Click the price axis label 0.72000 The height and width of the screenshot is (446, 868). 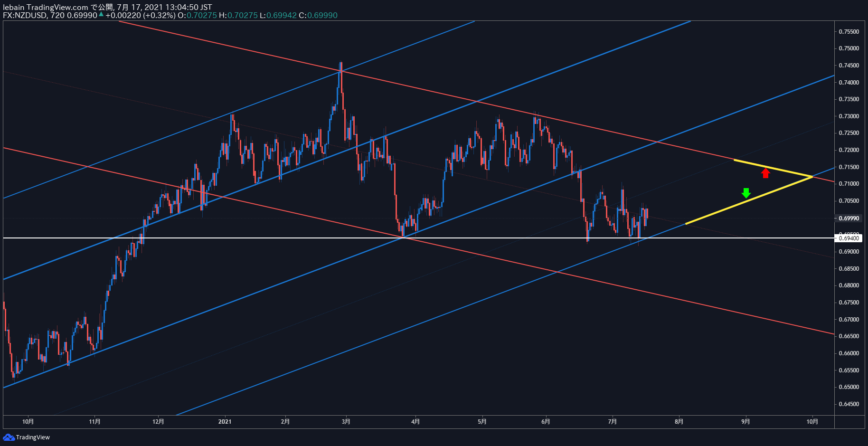tap(849, 150)
